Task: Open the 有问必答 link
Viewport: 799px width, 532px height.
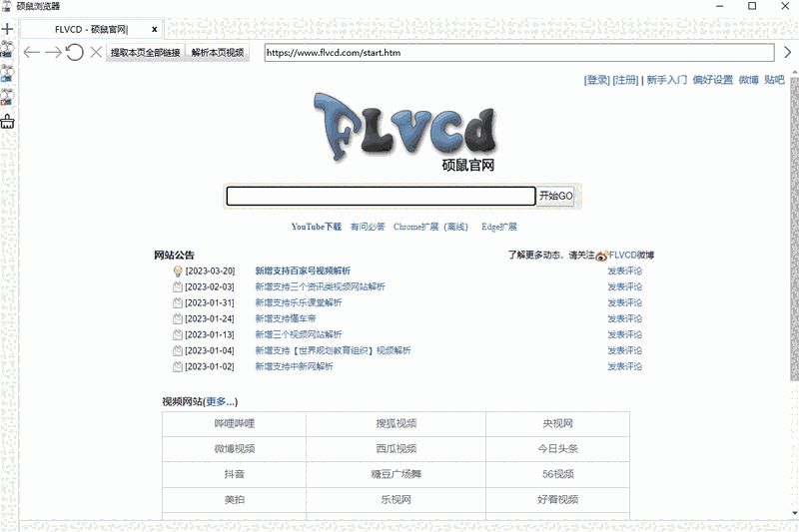Action: [x=368, y=227]
